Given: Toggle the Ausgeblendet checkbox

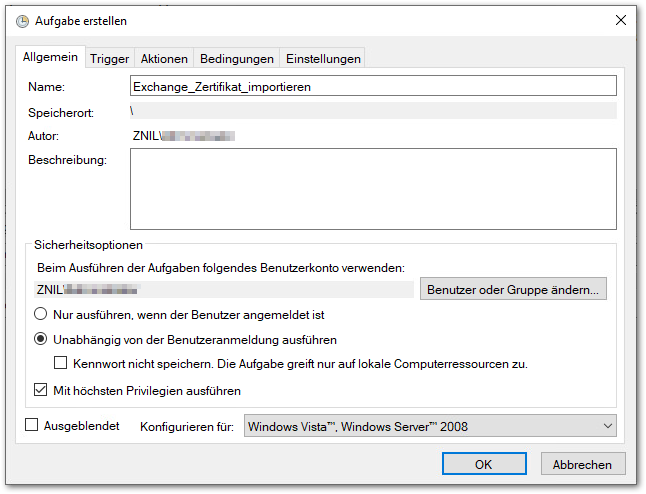Looking at the screenshot, I should pyautogui.click(x=31, y=426).
